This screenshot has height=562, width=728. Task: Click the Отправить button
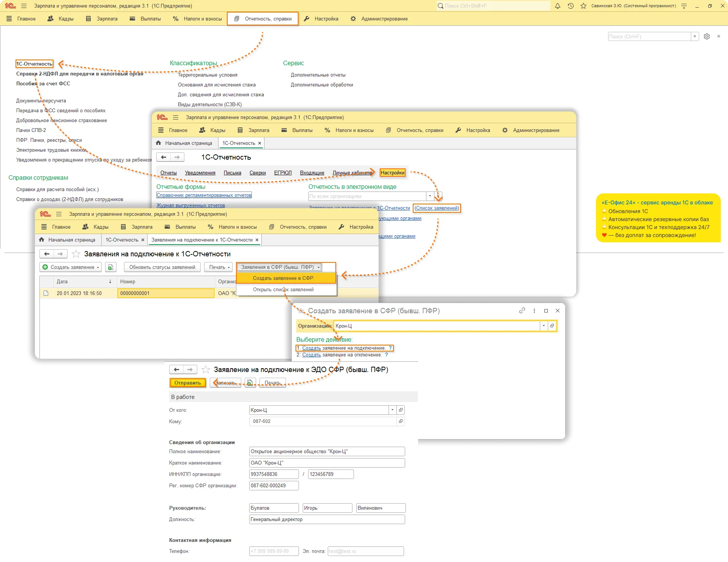pos(187,383)
